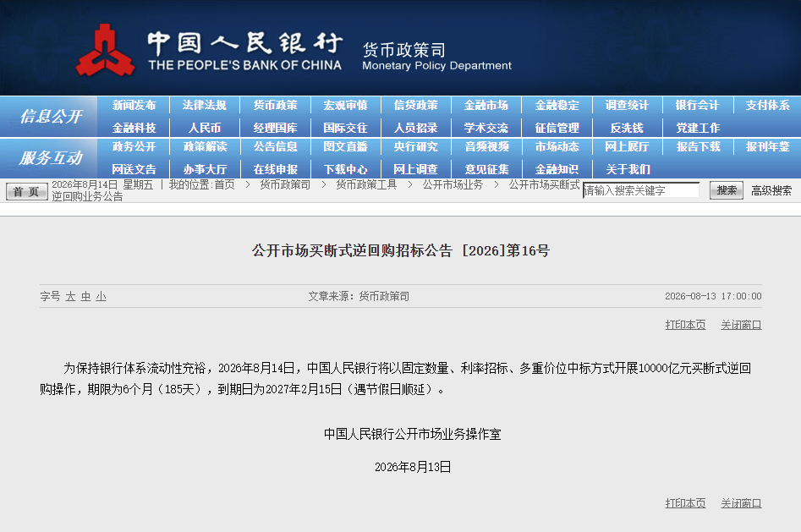
Task: Go to the 金融稳定 section
Action: click(557, 105)
